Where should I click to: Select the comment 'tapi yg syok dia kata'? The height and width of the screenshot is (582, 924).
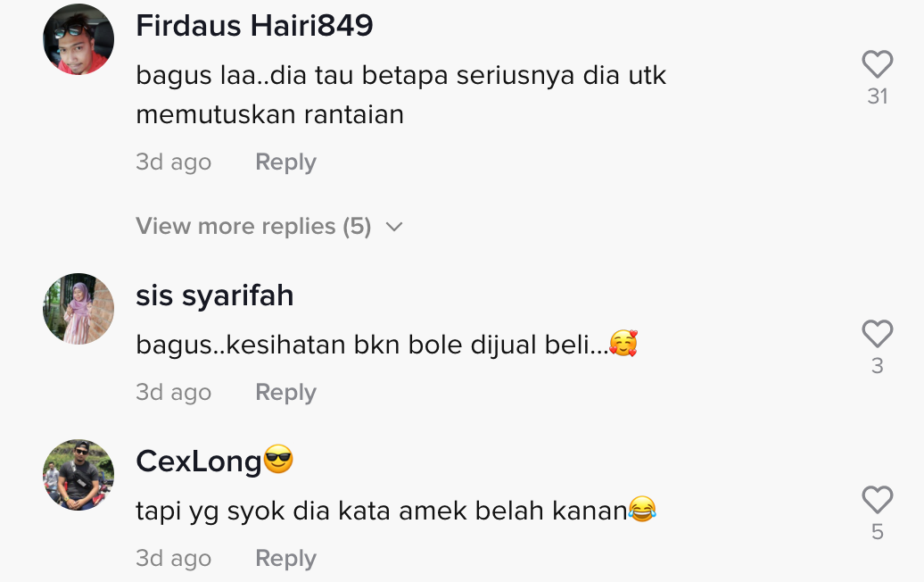point(263,511)
